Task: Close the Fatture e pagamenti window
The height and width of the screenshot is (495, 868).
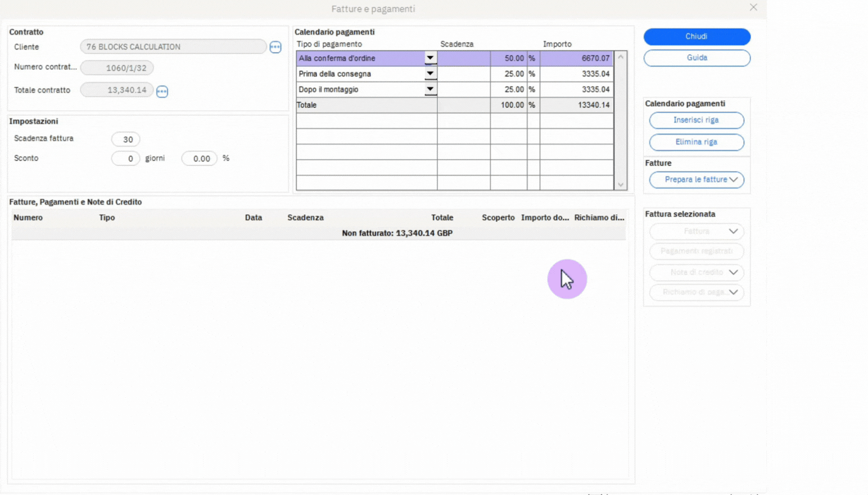Action: pyautogui.click(x=753, y=7)
